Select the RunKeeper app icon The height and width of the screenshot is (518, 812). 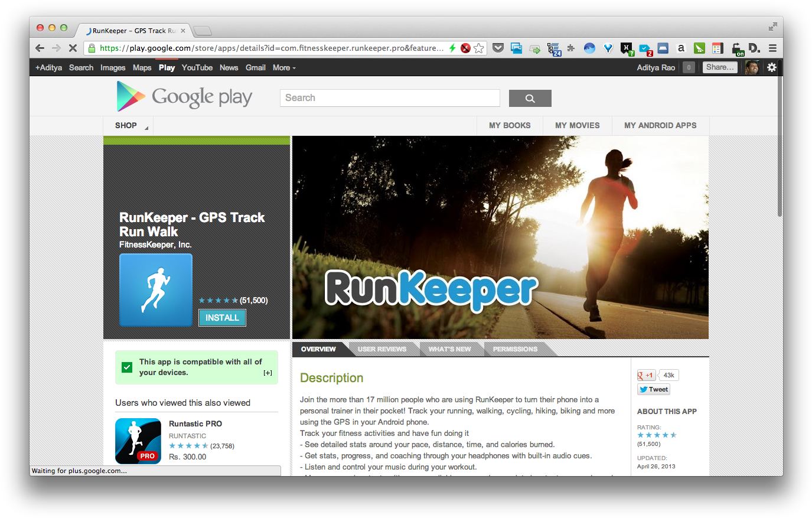(x=155, y=290)
